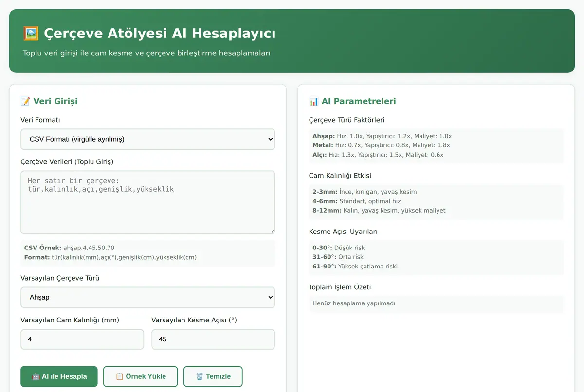Viewport: 584px width, 392px height.
Task: Click the framed picture icon in the header
Action: (x=31, y=34)
